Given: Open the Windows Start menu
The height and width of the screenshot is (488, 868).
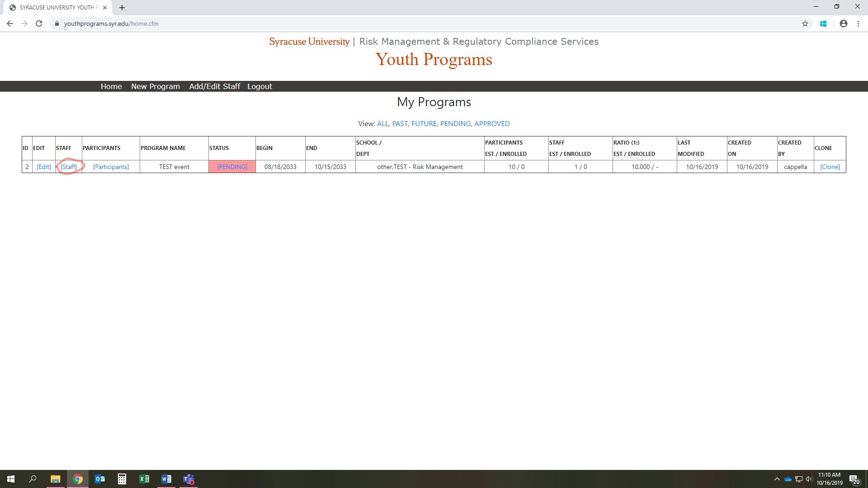Looking at the screenshot, I should click(x=11, y=479).
